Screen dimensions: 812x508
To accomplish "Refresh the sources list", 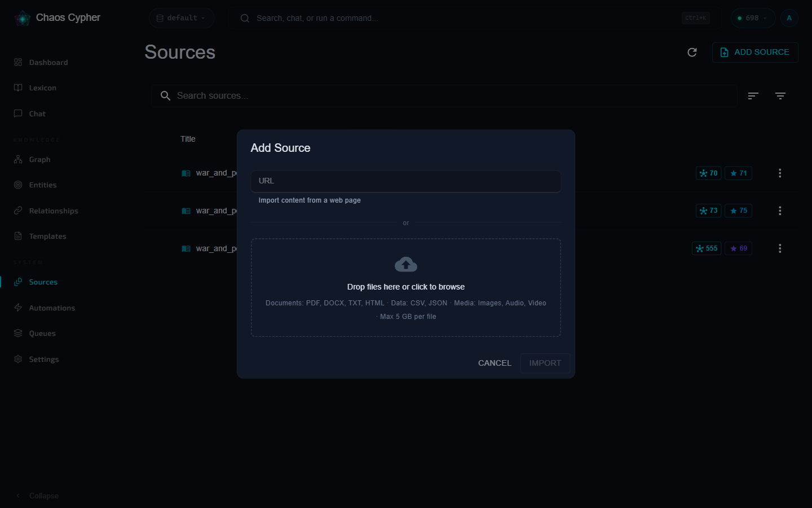I will click(x=692, y=52).
